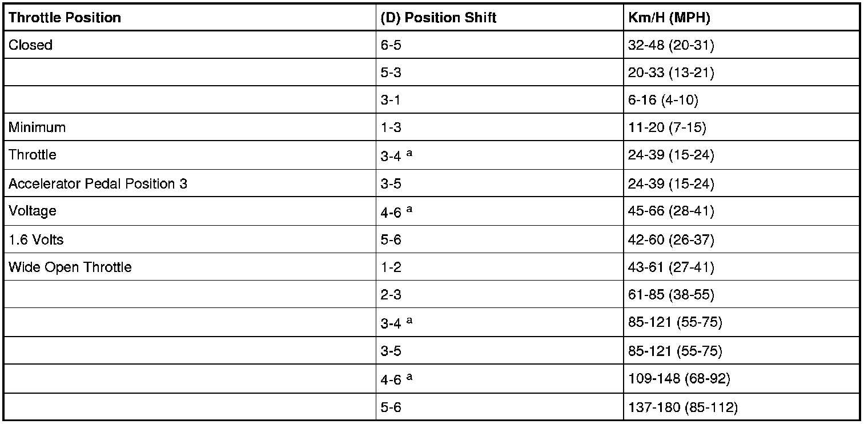The height and width of the screenshot is (424, 868).
Task: Select the 45-66 (28-41) speed cell
Action: pos(670,211)
